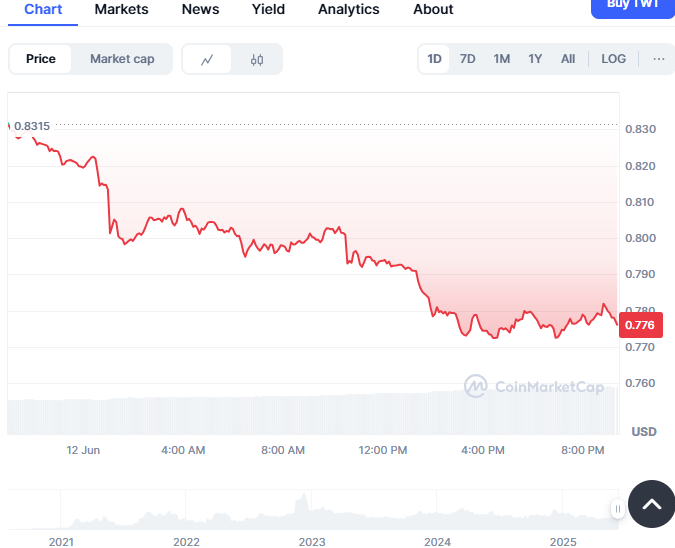Switch to candlestick chart view icon

257,59
